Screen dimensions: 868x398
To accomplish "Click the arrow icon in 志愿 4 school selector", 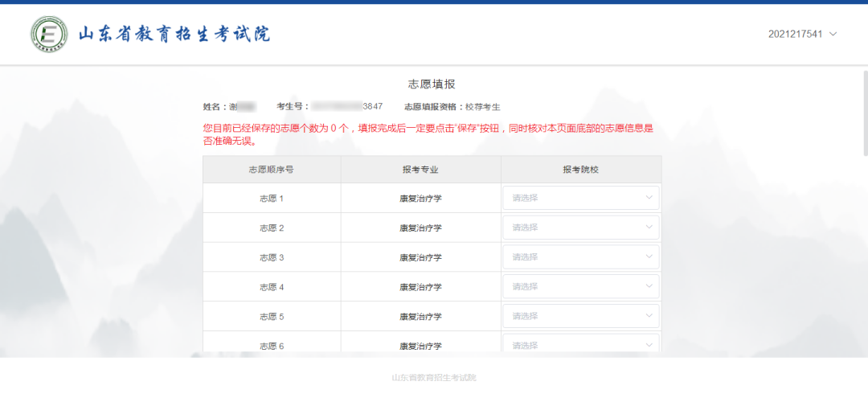I will [649, 286].
